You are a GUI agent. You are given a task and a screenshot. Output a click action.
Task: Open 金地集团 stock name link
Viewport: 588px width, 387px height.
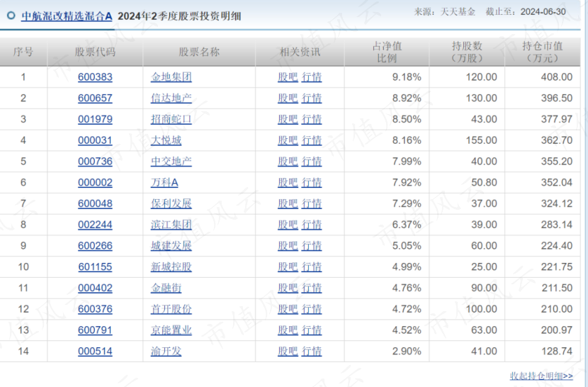171,77
